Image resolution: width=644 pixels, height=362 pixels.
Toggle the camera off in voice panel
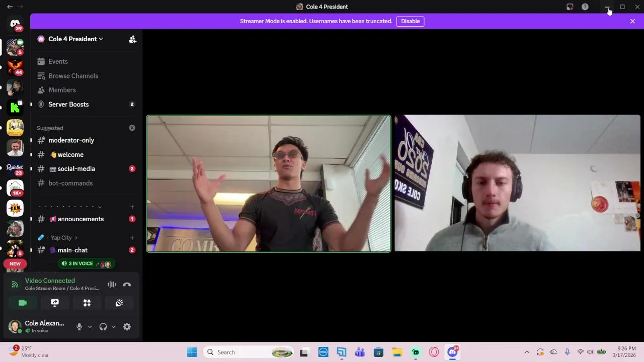pyautogui.click(x=23, y=303)
